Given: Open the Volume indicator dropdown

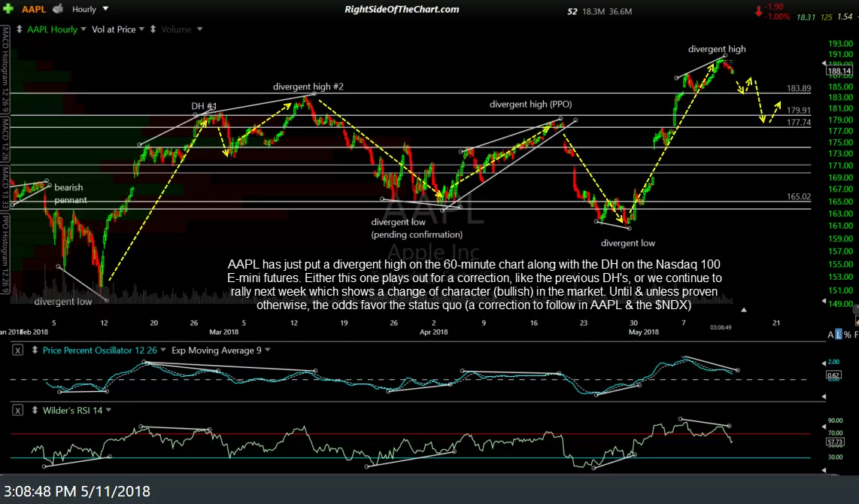Looking at the screenshot, I should pos(199,29).
